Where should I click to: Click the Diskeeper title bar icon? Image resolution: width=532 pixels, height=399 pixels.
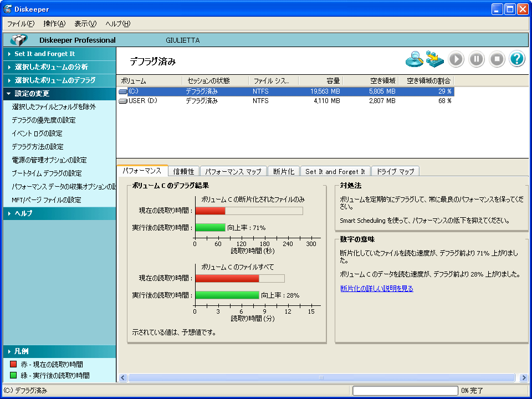click(x=7, y=9)
